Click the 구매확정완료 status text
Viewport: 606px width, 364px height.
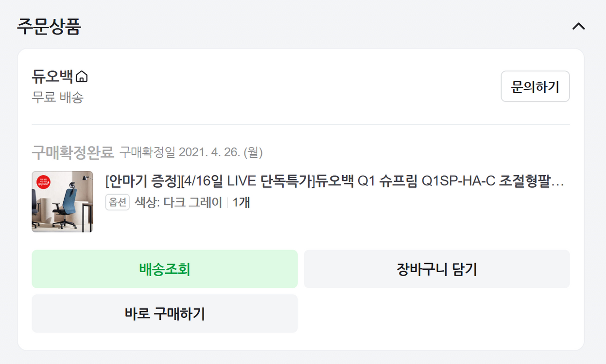pos(73,152)
